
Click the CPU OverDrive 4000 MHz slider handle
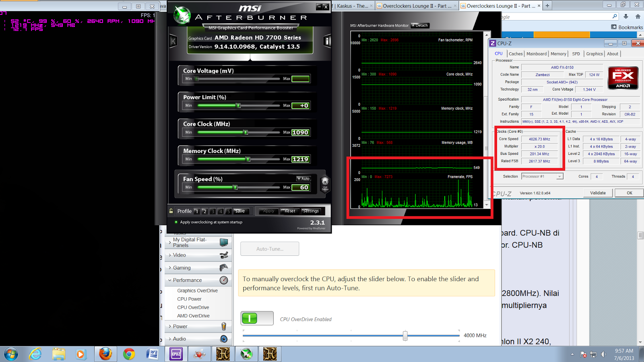pos(405,335)
